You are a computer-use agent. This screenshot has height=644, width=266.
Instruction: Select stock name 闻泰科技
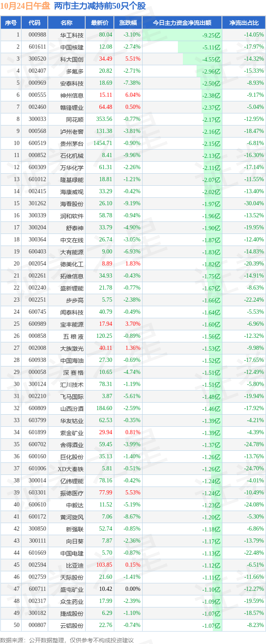(72, 312)
